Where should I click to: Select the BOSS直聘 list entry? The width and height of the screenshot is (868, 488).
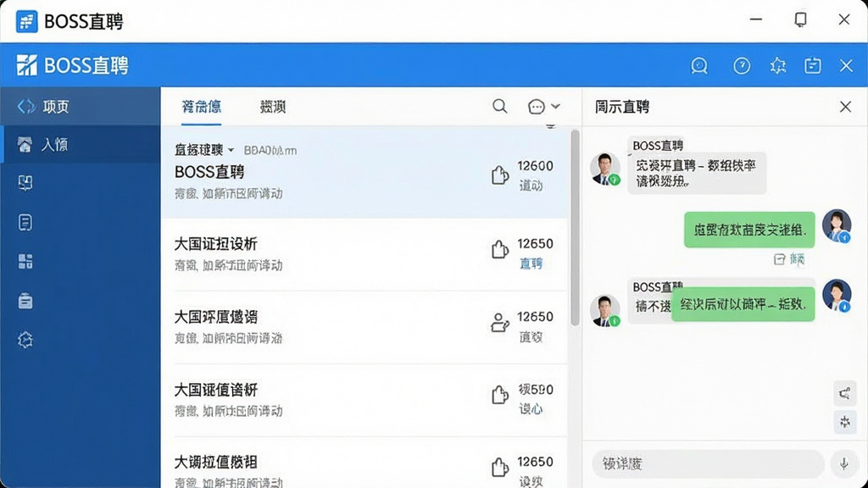coord(364,172)
